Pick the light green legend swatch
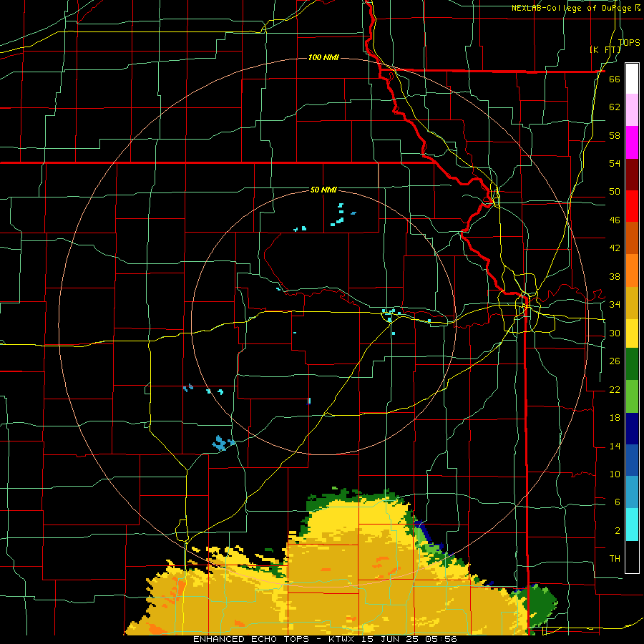 (632, 396)
